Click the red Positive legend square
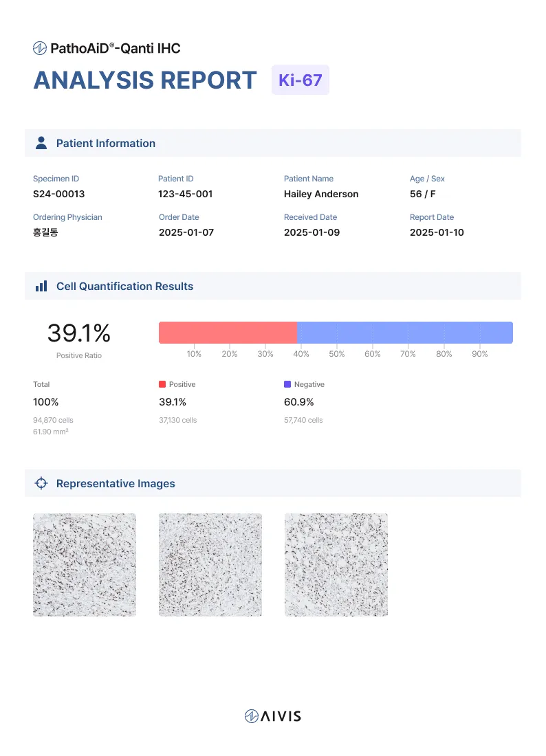 pos(162,385)
